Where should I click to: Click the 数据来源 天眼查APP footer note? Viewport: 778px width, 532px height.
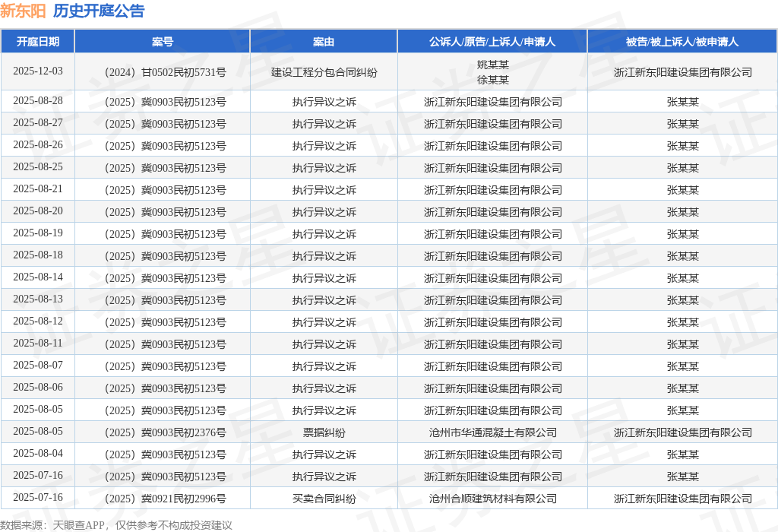tap(115, 525)
